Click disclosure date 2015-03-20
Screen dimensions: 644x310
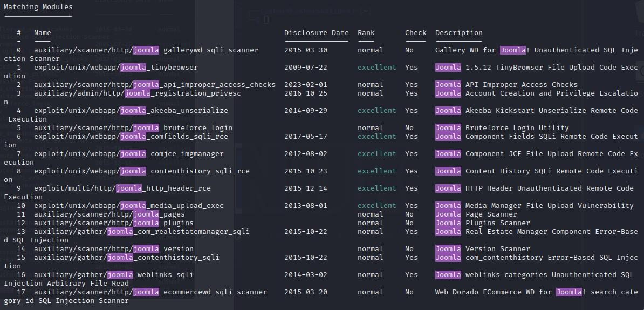(x=306, y=292)
